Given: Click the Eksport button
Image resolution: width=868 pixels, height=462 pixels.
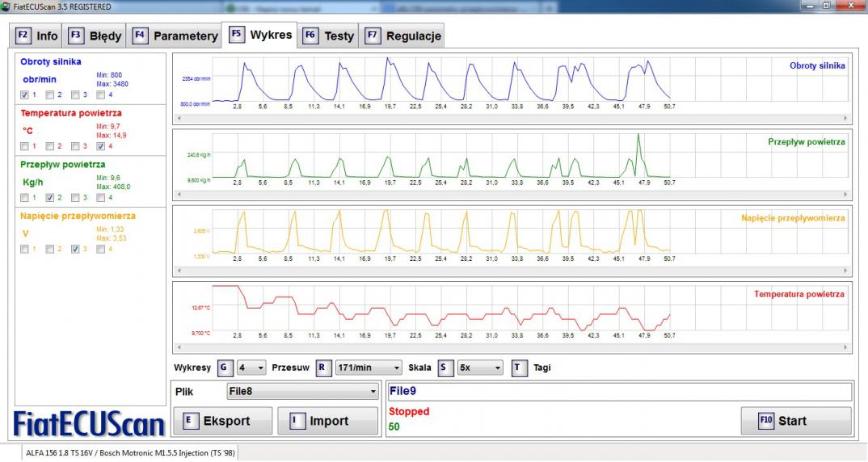Looking at the screenshot, I should pos(223,421).
